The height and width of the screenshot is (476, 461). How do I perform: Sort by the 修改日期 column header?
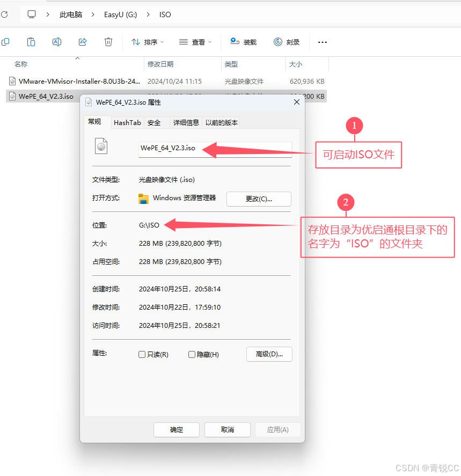(160, 64)
